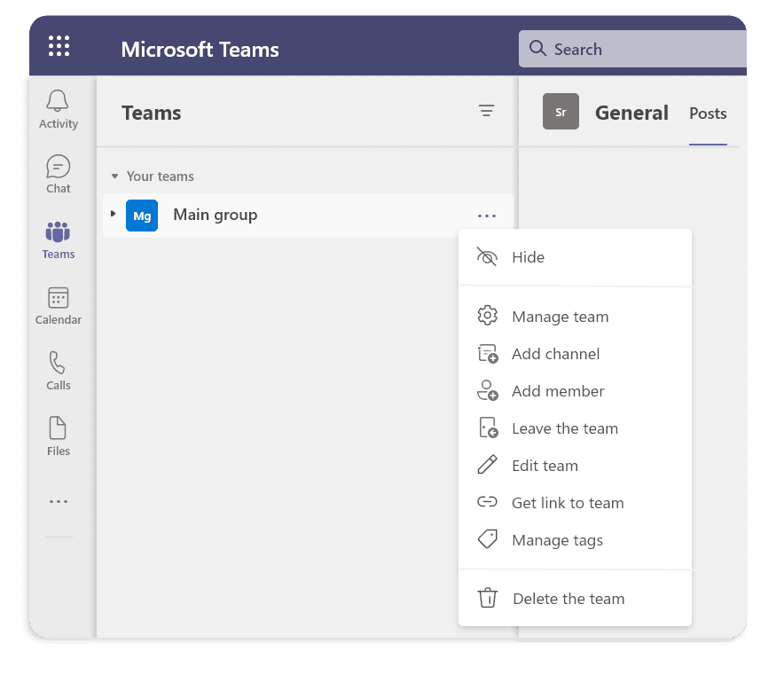Choose Hide from the context menu
The image size is (784, 675).
pos(575,257)
